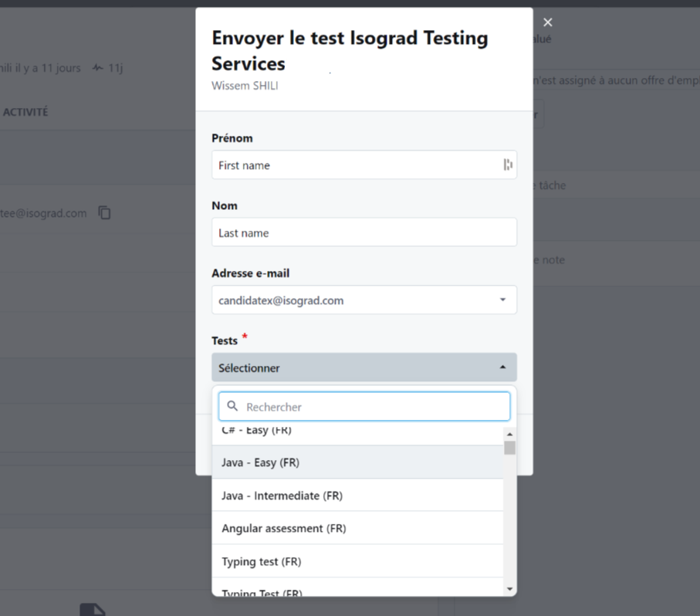Focus the Last name input field
This screenshot has height=616, width=700.
pos(364,232)
